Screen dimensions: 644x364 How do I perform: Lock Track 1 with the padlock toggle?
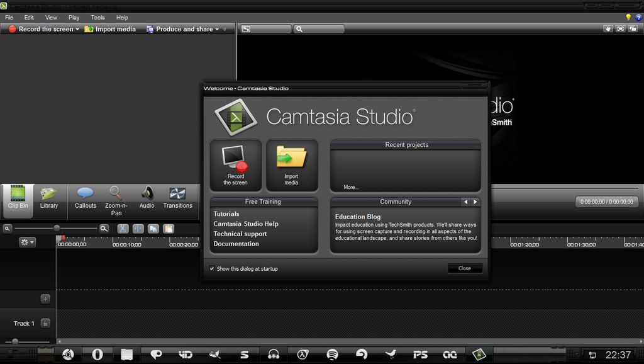(x=45, y=323)
